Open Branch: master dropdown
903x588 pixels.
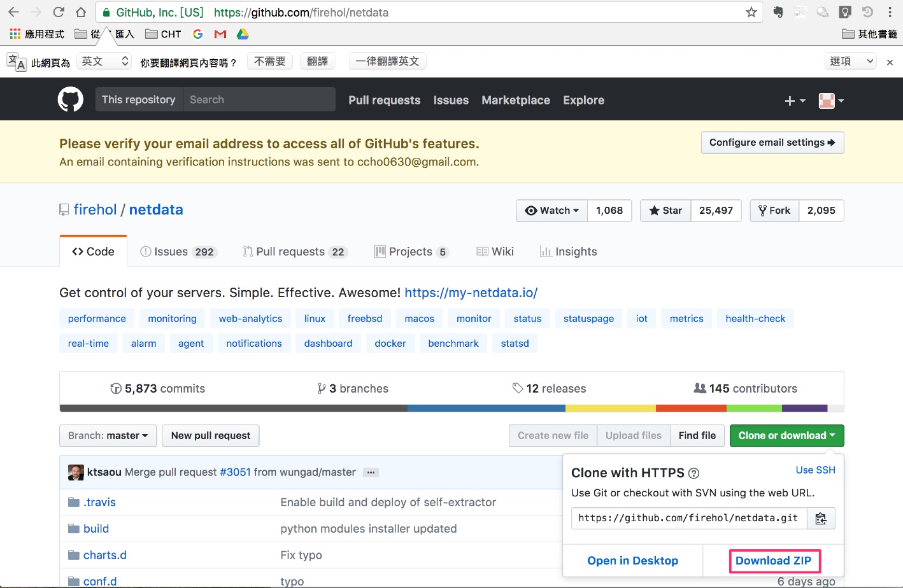tap(108, 436)
